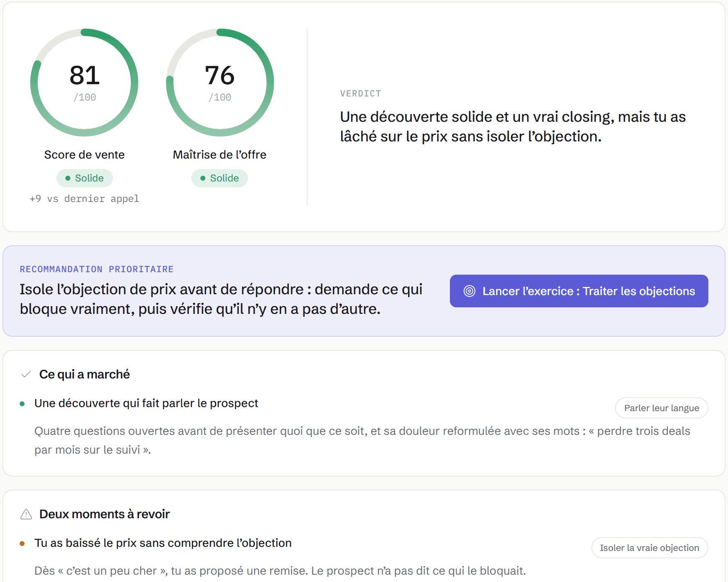Select item Tu as baissé le prix
Screen dimensions: 728x582
[x=163, y=543]
